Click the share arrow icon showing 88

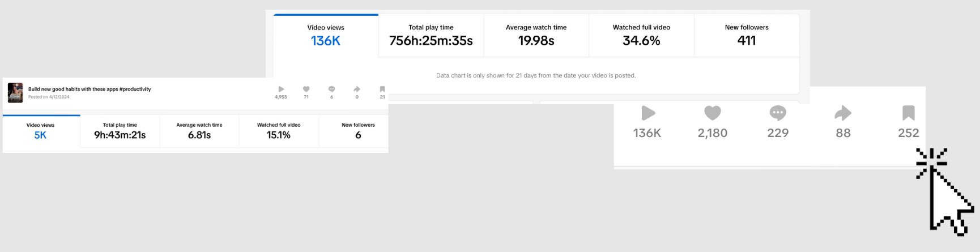pyautogui.click(x=843, y=113)
